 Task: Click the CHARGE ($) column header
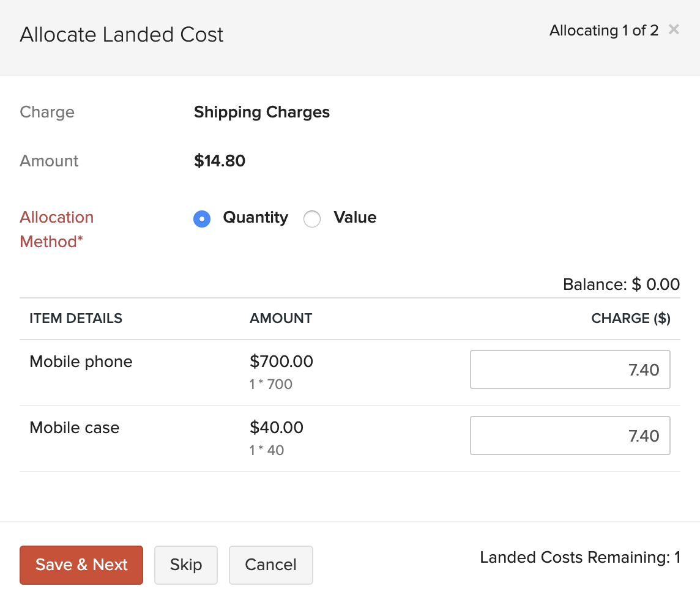coord(630,319)
